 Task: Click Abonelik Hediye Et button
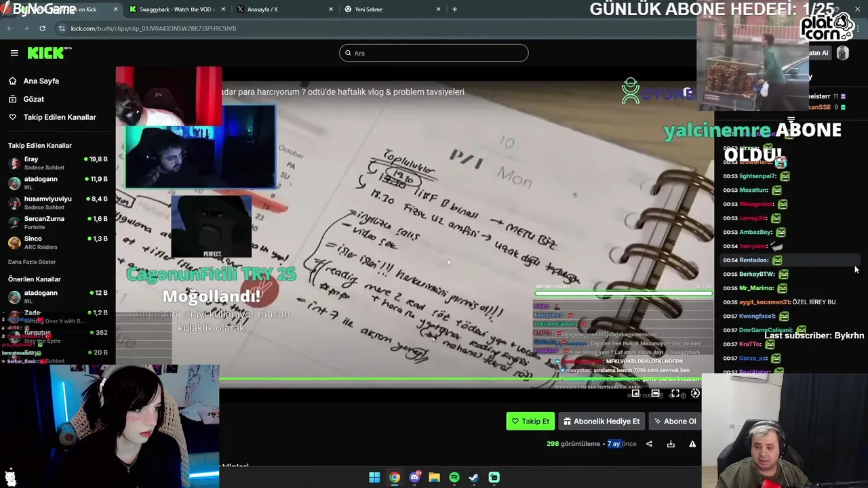point(601,422)
